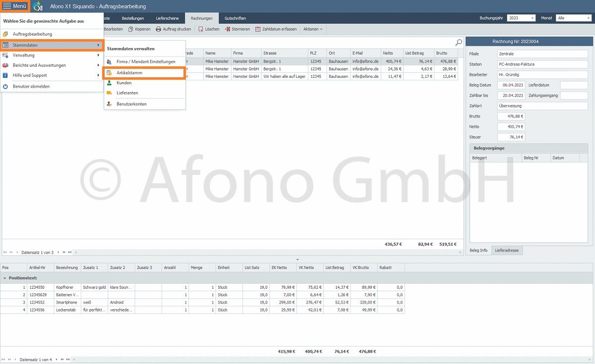Click the Hilfe und Support icon
595x364 pixels.
pos(5,75)
